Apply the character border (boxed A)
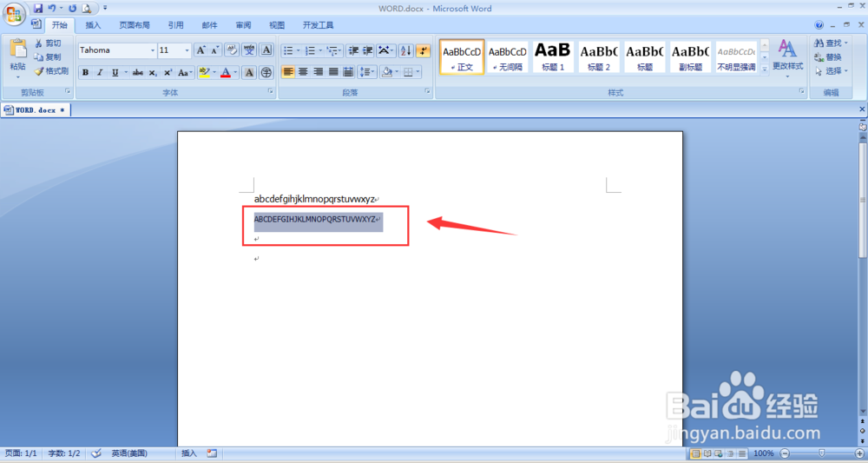Viewport: 868px width, 463px height. point(266,50)
